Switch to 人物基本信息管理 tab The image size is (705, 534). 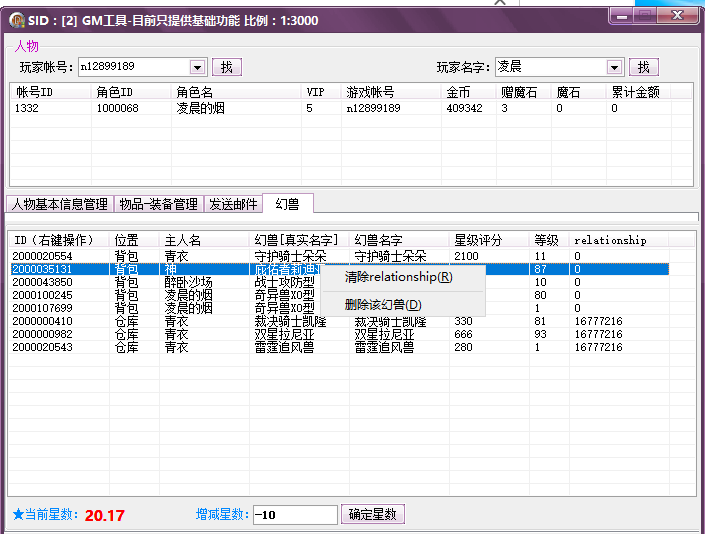coord(60,204)
